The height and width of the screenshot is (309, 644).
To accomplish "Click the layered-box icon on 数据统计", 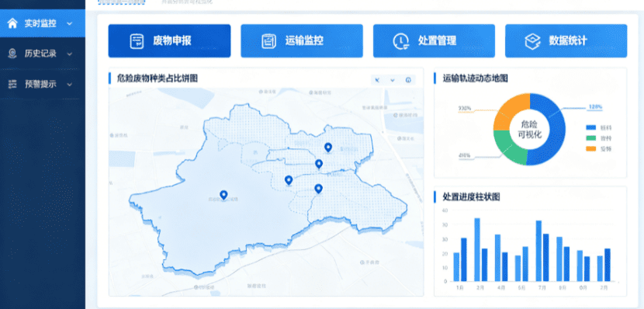I will pyautogui.click(x=533, y=41).
